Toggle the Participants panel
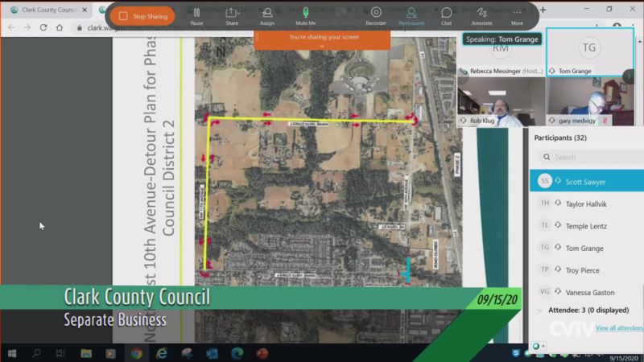Viewport: 644px width, 362px height. (411, 15)
